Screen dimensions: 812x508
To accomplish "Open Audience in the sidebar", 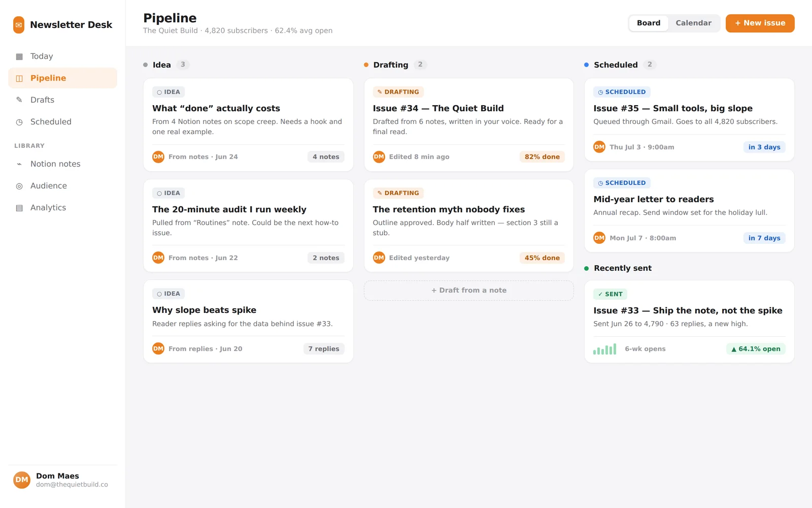I will [x=62, y=186].
